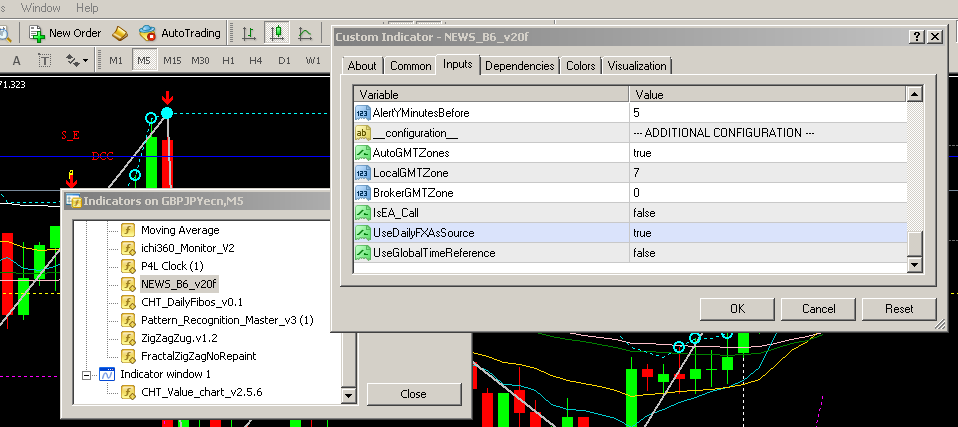The height and width of the screenshot is (427, 958).
Task: Open MetaEditor via the yellow book icon
Action: [120, 33]
